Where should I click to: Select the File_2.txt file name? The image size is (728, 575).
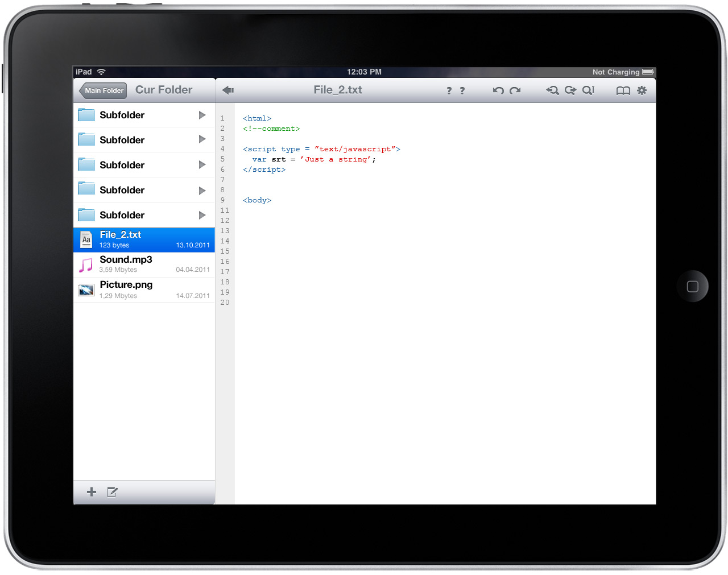tap(120, 234)
